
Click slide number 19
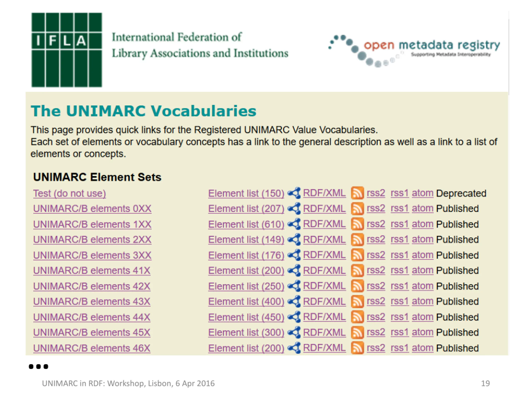tap(485, 383)
